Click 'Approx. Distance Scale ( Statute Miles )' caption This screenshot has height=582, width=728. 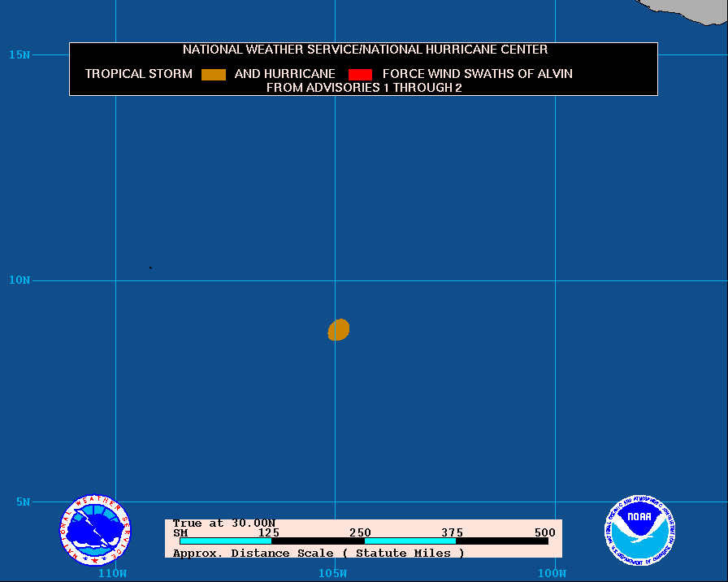(x=318, y=554)
